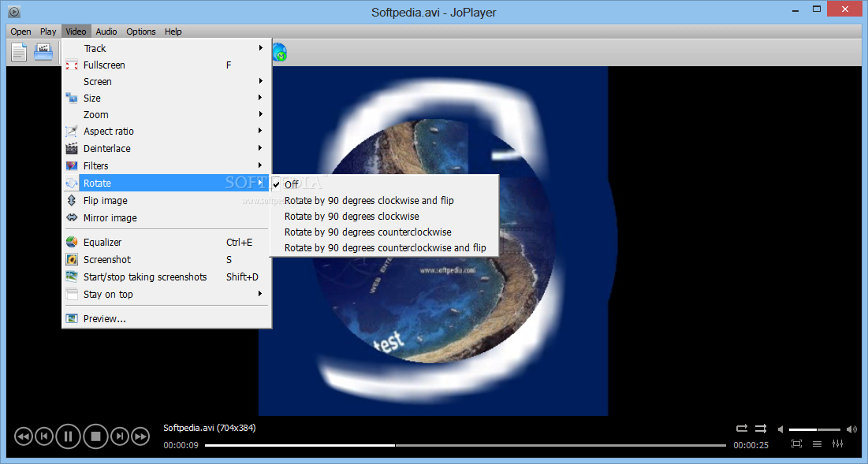Click the fast forward button
Viewport: 868px width, 464px height.
click(x=140, y=437)
